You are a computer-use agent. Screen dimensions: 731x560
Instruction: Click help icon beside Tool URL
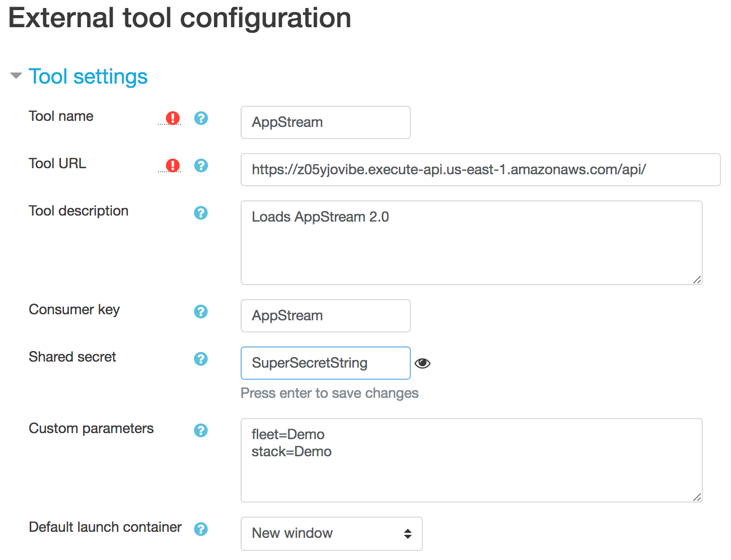click(x=201, y=166)
